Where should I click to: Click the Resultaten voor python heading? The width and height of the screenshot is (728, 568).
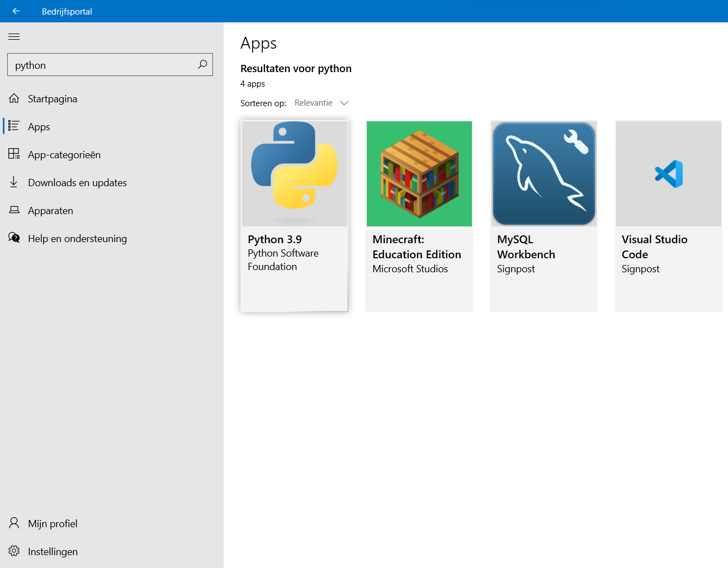[x=296, y=68]
